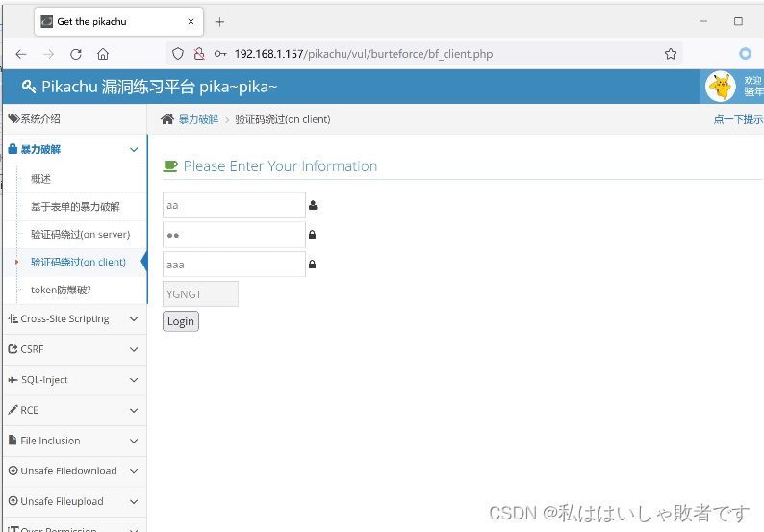Reload the page with the refresh icon
The width and height of the screenshot is (764, 532).
point(75,54)
